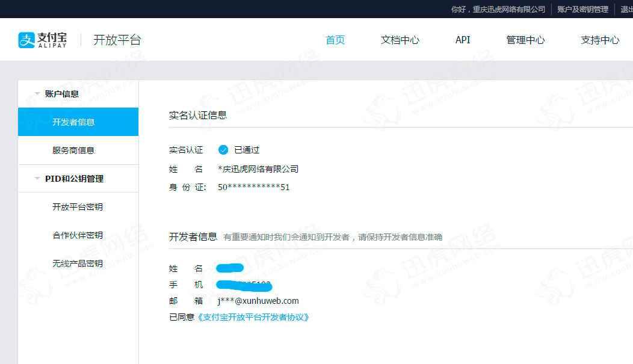Click the 开放平台 title beside the logo
The width and height of the screenshot is (633, 364).
coord(117,40)
